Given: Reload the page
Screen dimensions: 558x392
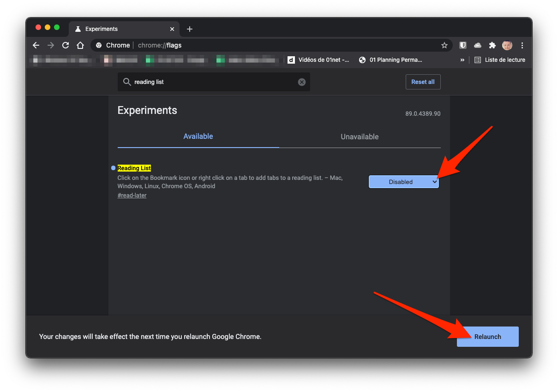Looking at the screenshot, I should tap(66, 45).
